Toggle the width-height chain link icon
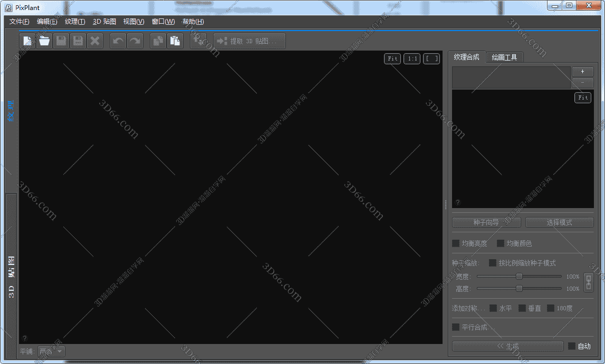 tap(589, 282)
